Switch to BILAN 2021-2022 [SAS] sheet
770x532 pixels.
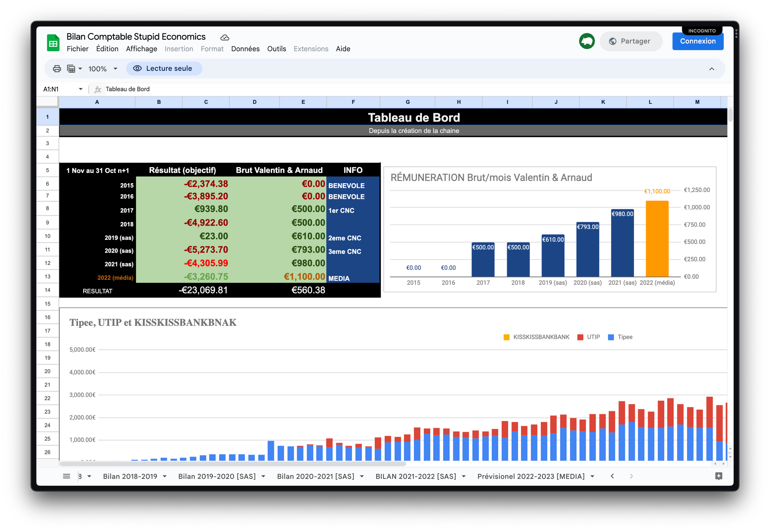pos(416,476)
